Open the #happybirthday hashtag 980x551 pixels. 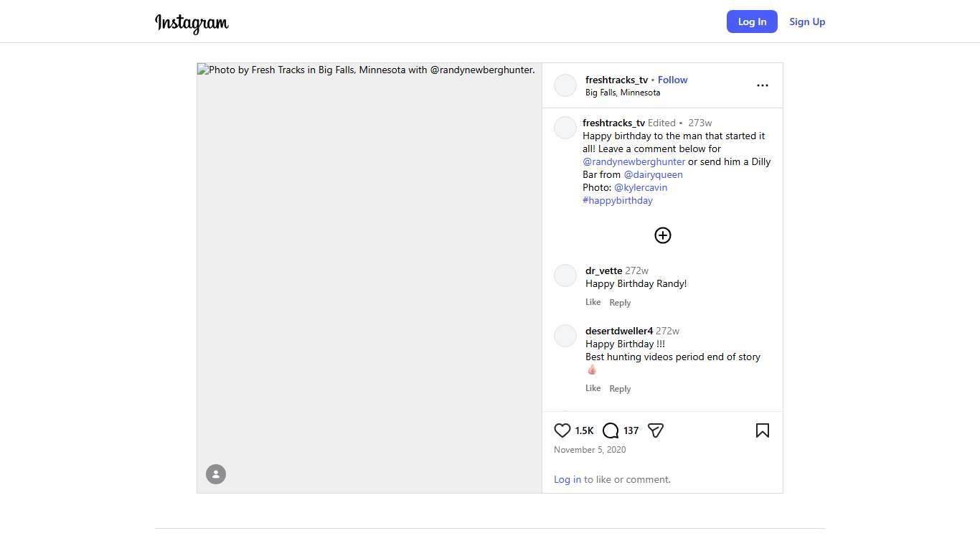(617, 200)
